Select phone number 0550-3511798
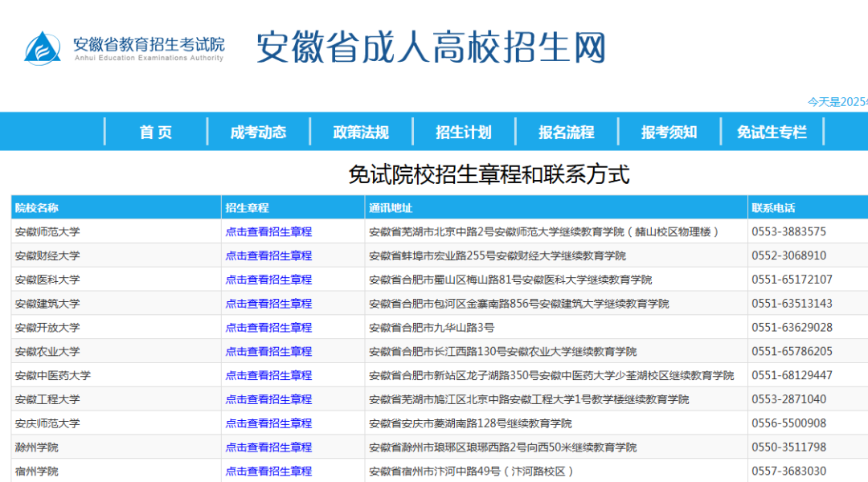The width and height of the screenshot is (868, 482). click(789, 447)
